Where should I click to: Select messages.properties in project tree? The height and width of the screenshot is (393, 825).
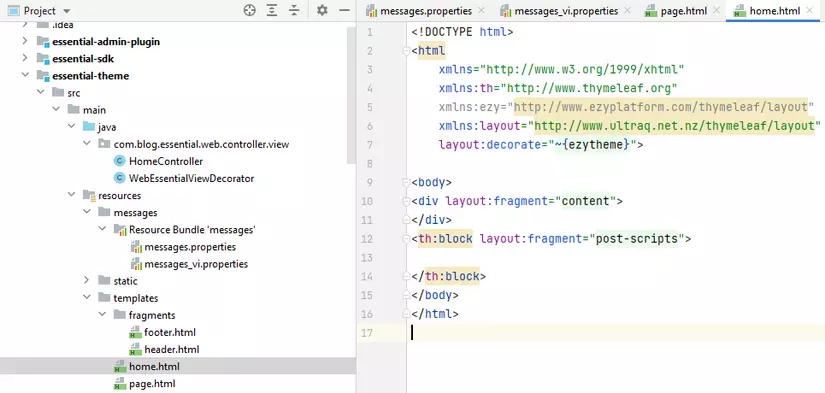pyautogui.click(x=190, y=247)
